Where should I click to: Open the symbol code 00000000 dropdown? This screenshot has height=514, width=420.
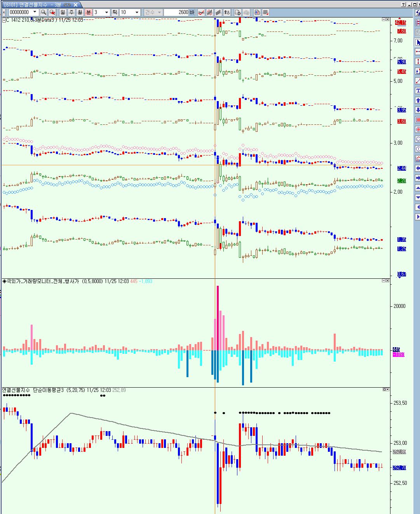pos(35,12)
